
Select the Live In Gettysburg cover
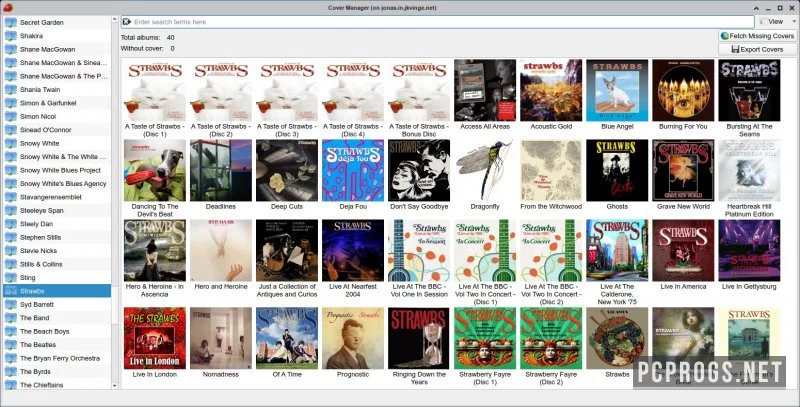click(x=749, y=250)
